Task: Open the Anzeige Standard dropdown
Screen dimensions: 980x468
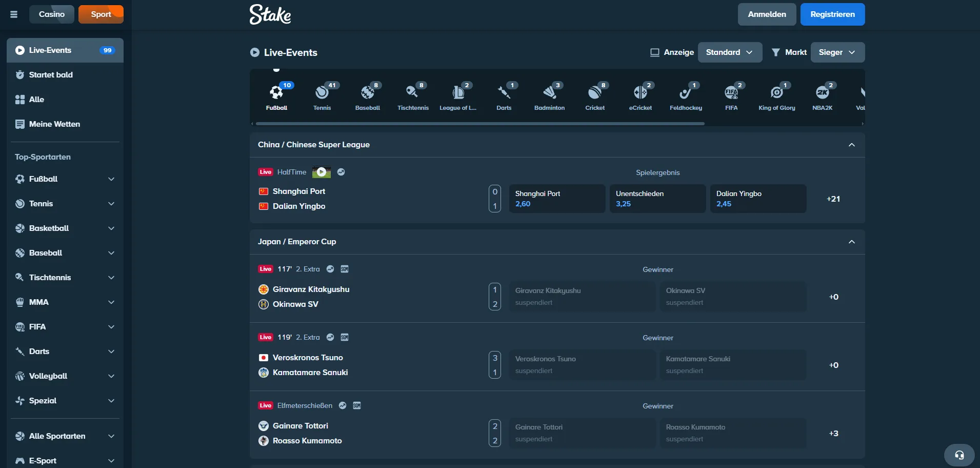Action: point(730,52)
